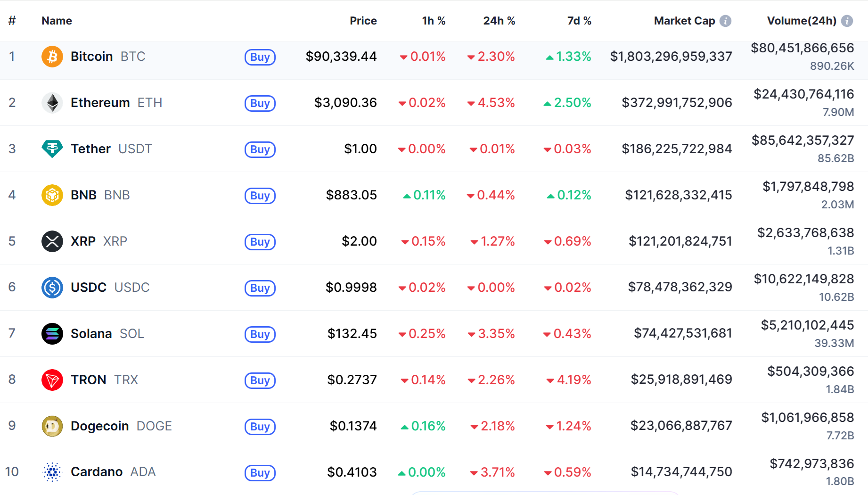Image resolution: width=868 pixels, height=495 pixels.
Task: Open the Dogecoin DOGE name link
Action: (x=121, y=426)
